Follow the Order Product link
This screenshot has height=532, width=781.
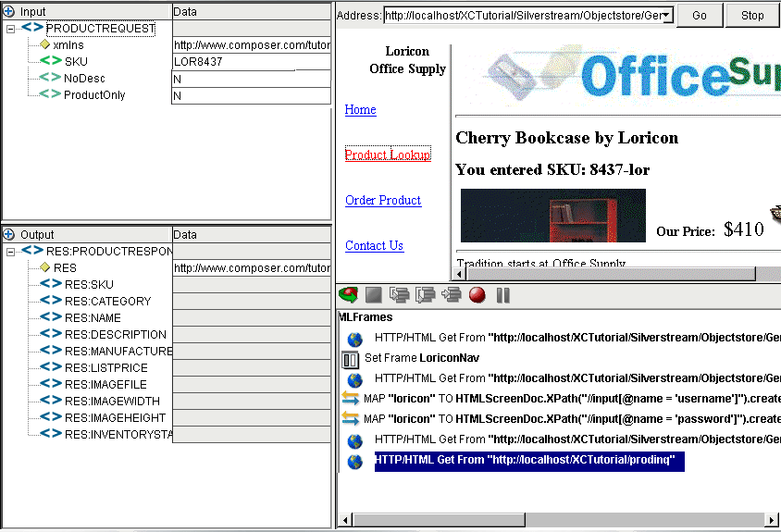point(383,200)
